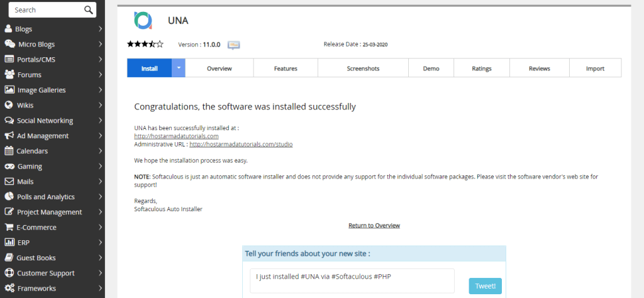Open the Import tab
The width and height of the screenshot is (644, 298).
595,68
